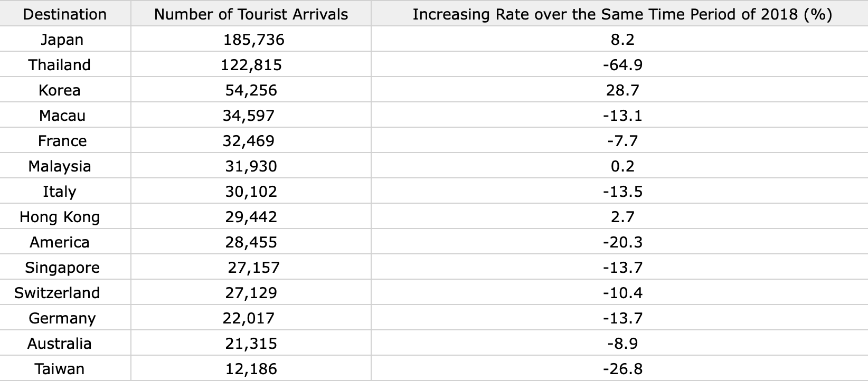Click the 34,597 arrivals cell for Macau
This screenshot has height=381, width=868.
click(x=251, y=115)
